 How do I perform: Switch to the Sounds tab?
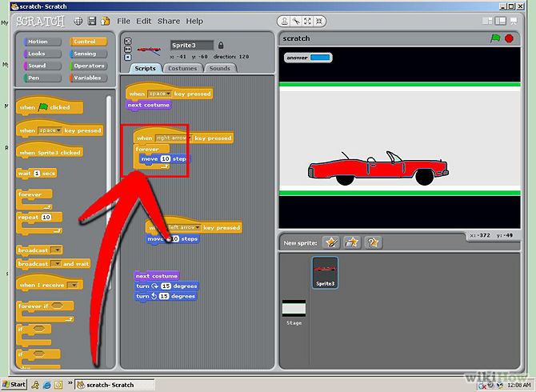point(220,68)
